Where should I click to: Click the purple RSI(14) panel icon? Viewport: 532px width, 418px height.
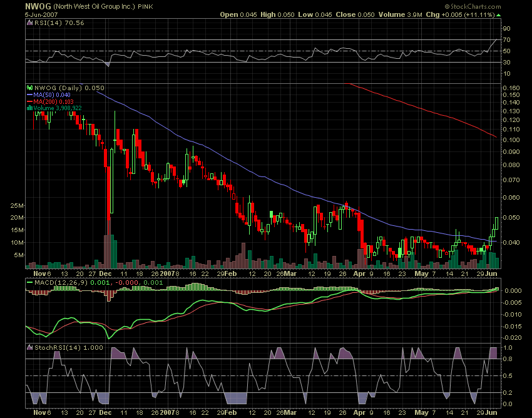tap(30, 23)
